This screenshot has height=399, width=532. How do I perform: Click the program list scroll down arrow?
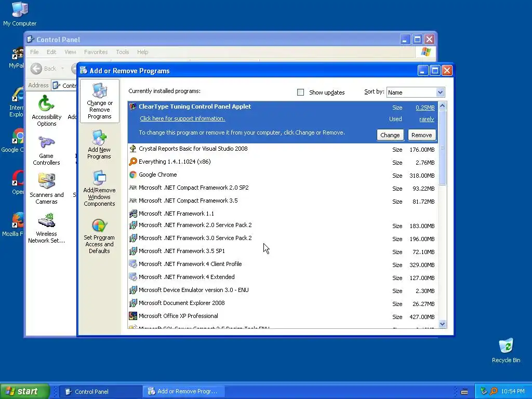pos(442,324)
